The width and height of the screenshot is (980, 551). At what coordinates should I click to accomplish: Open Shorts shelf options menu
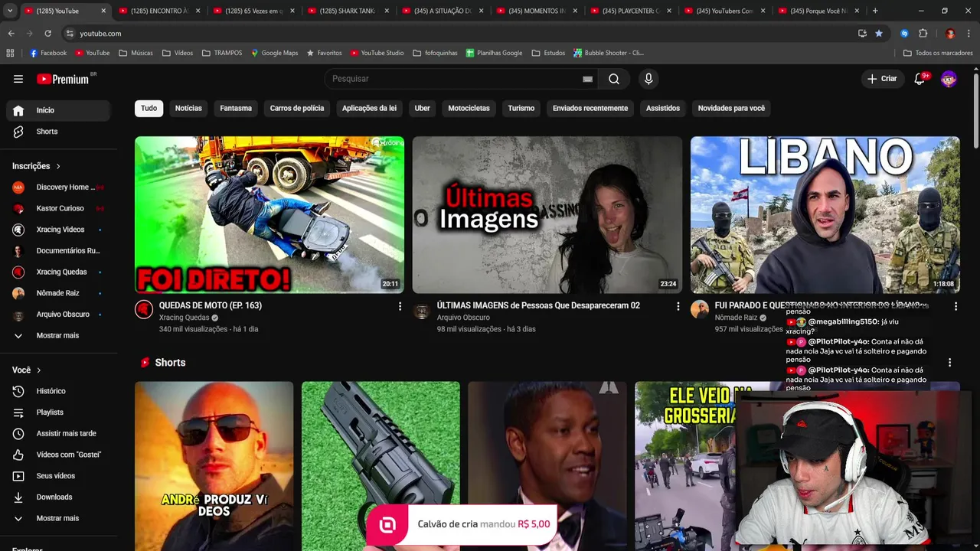949,363
